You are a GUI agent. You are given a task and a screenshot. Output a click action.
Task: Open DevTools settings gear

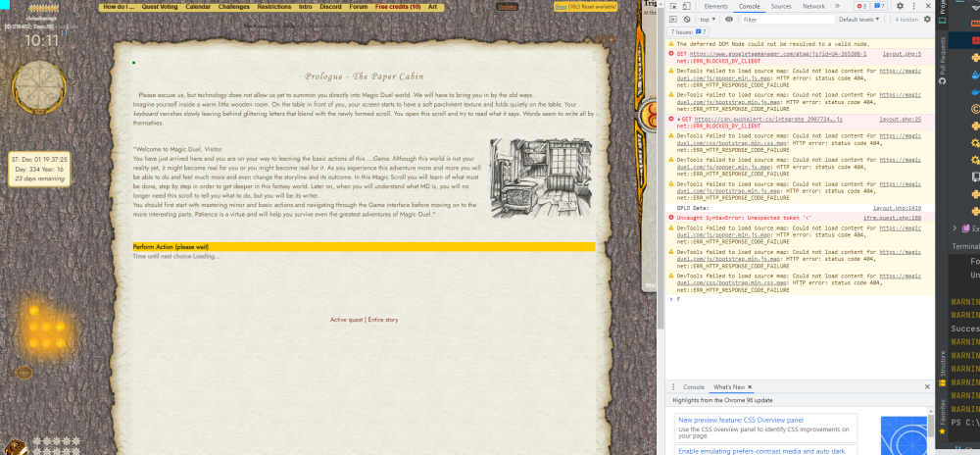900,6
